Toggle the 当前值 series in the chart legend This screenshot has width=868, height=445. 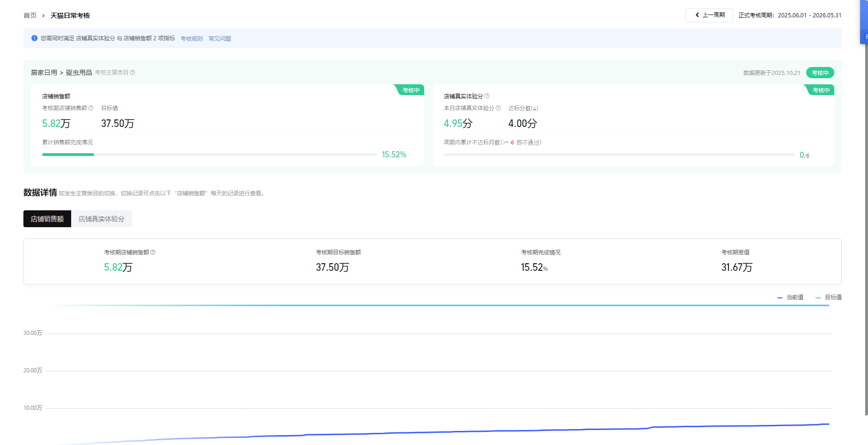tap(790, 297)
